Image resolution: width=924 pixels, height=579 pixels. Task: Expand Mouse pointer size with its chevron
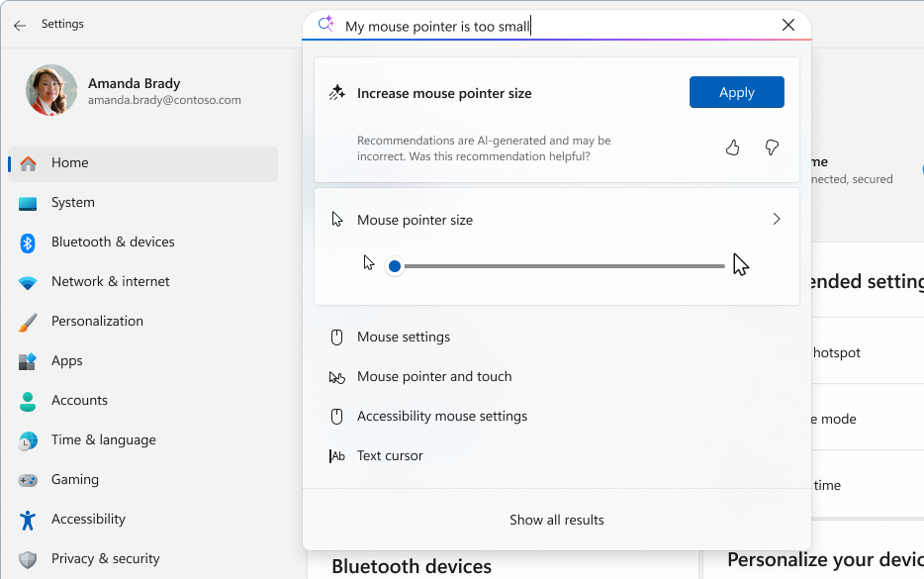pos(776,219)
